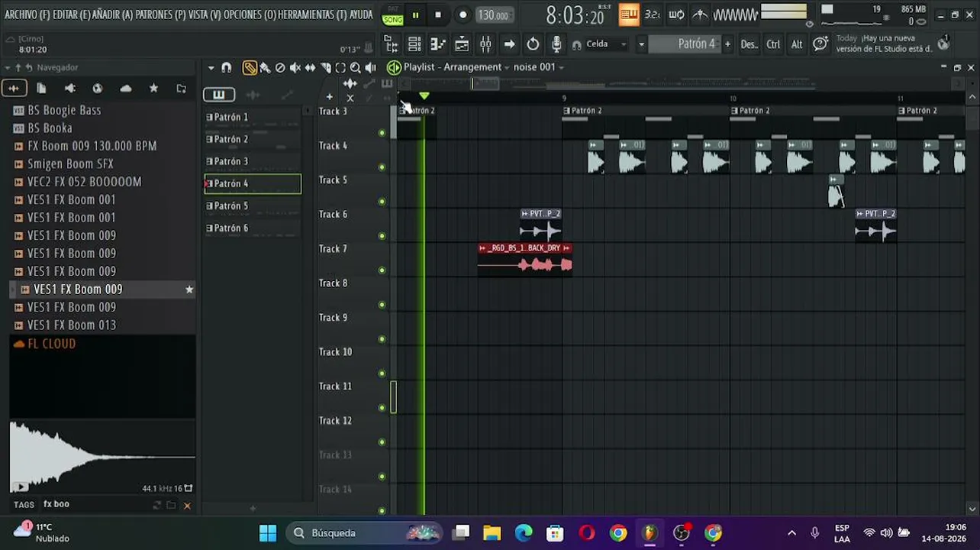Select the slip tool in playlist toolbar
Image resolution: width=980 pixels, height=550 pixels.
311,68
